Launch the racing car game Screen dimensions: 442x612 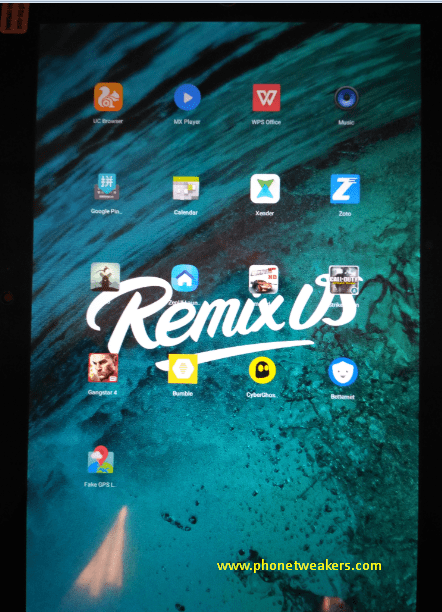(264, 279)
